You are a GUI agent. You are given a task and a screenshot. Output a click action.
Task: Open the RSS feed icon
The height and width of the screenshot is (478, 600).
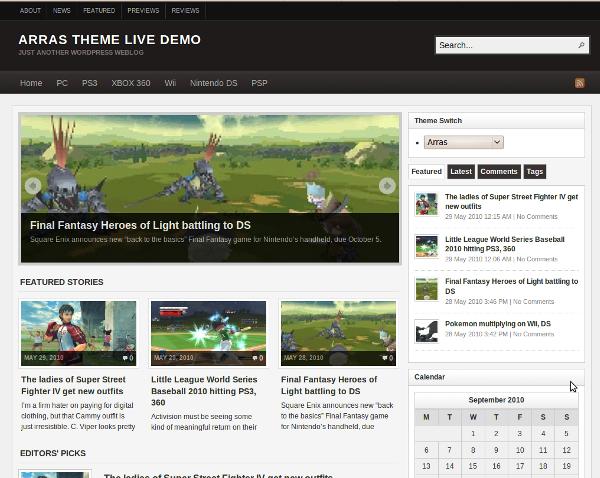pos(579,83)
